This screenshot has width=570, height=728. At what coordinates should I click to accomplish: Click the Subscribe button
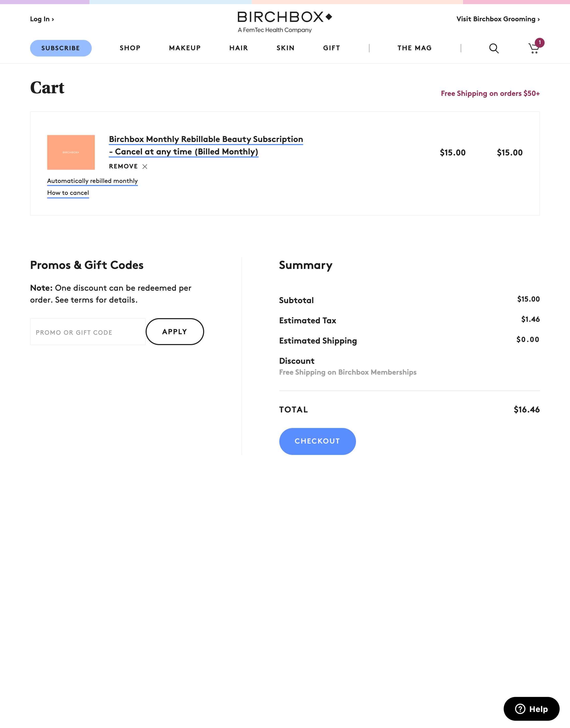point(61,48)
